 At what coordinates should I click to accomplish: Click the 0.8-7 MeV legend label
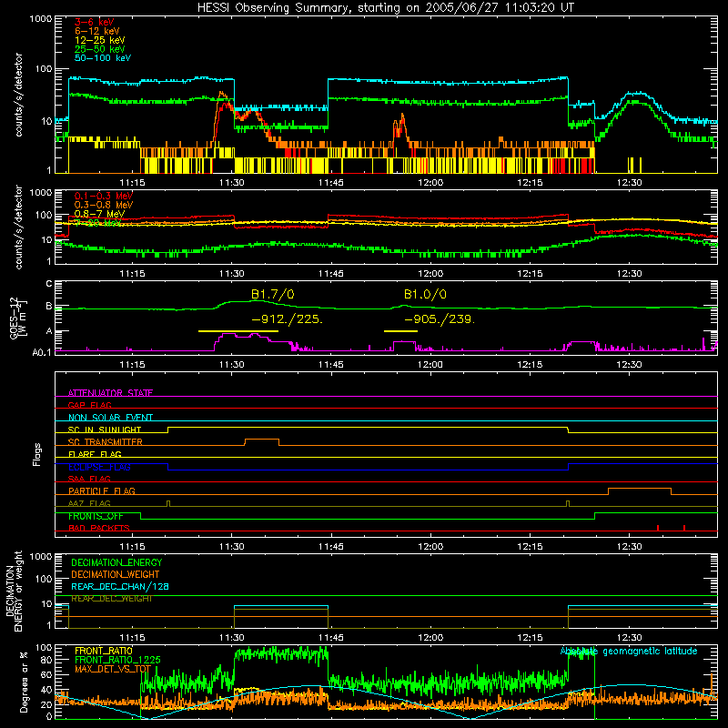click(99, 214)
